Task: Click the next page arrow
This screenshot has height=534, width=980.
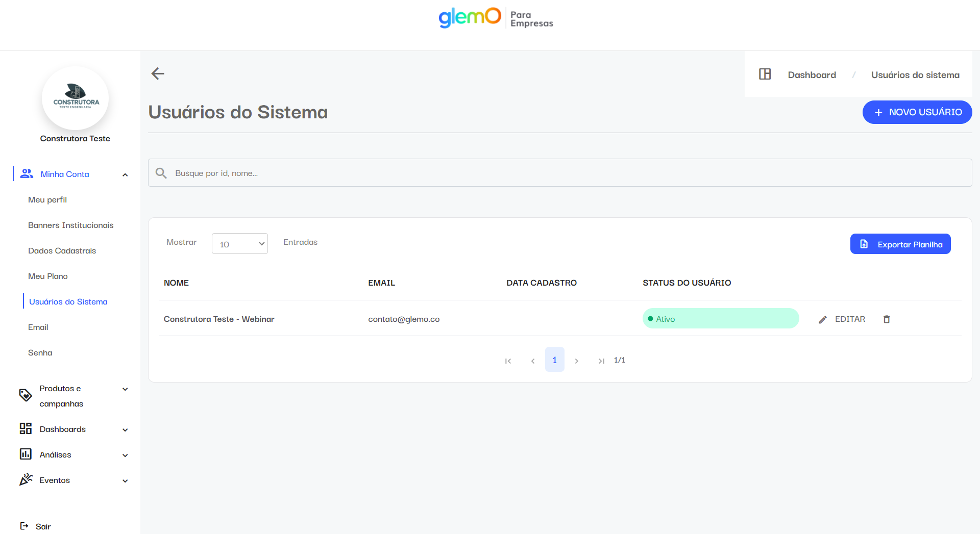Action: (577, 361)
